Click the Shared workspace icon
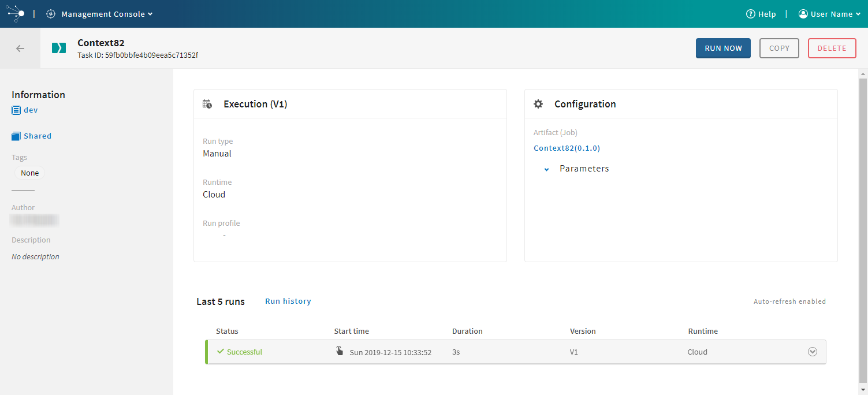The width and height of the screenshot is (868, 395). point(16,136)
